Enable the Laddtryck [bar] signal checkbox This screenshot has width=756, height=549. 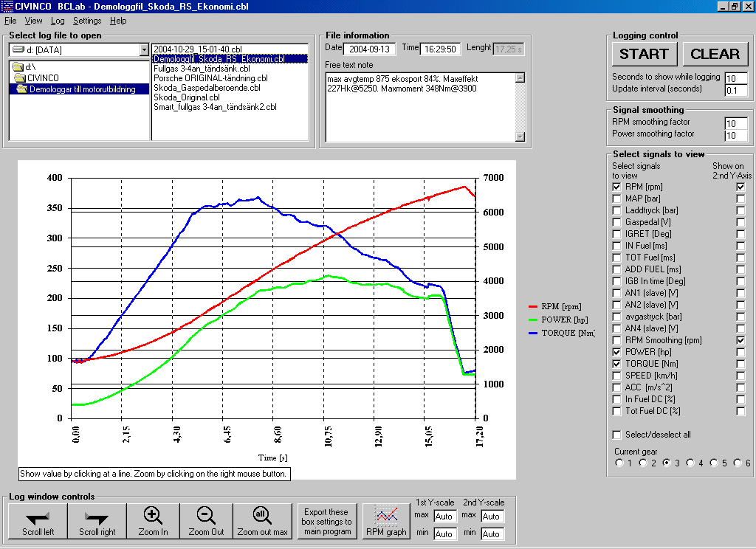pos(616,210)
